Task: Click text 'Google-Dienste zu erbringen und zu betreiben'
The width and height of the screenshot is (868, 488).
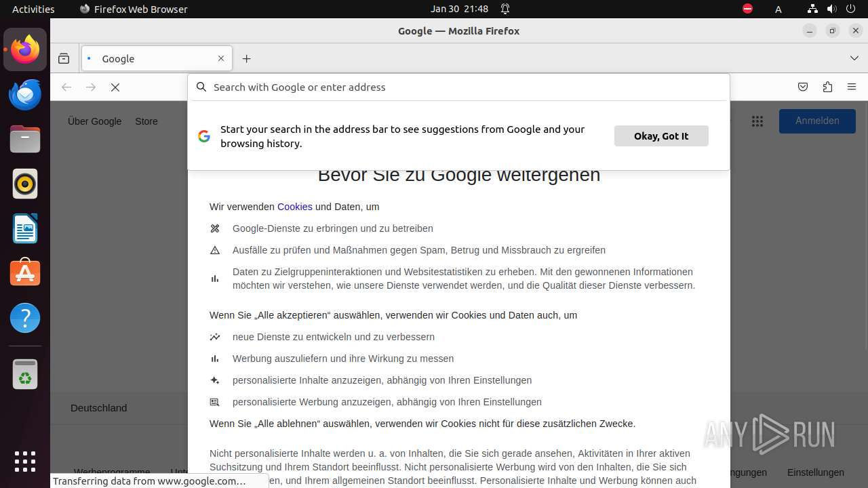Action: click(333, 228)
